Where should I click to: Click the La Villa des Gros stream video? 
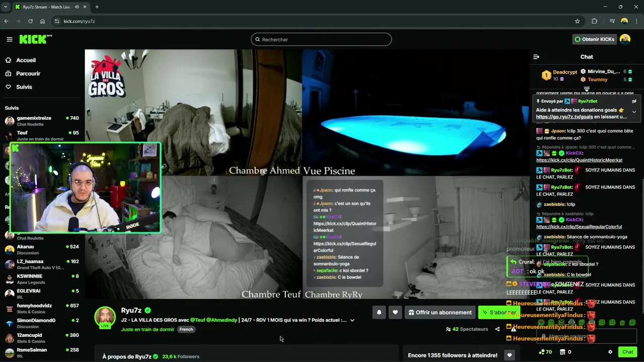(307, 174)
